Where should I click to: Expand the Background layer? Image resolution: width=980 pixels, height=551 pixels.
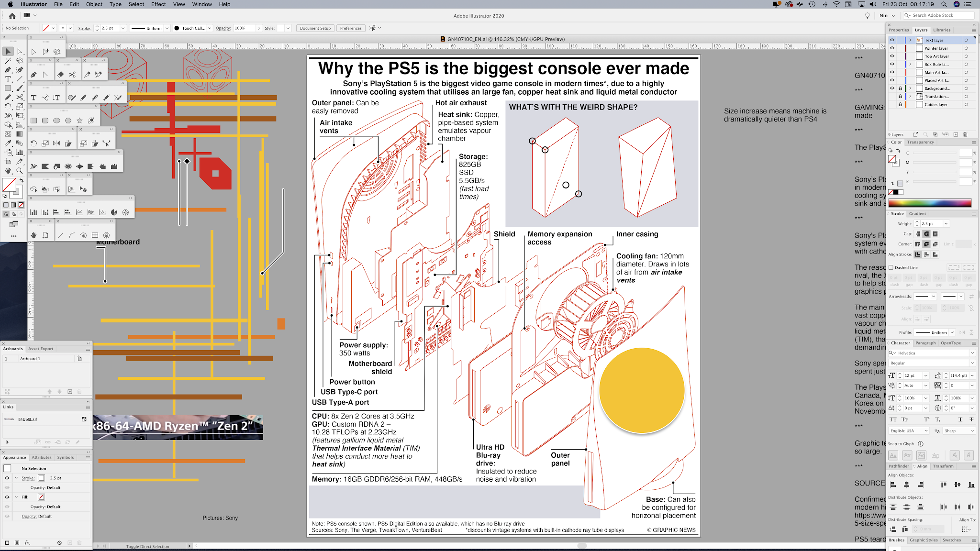click(910, 88)
